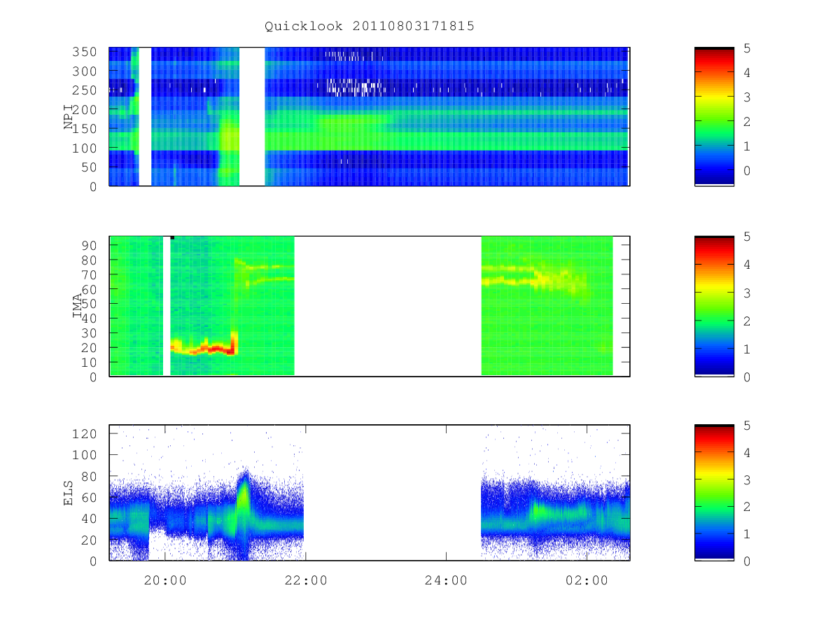This screenshot has height=630, width=840.
Task: Click the 22:00 time axis label
Action: click(x=306, y=580)
